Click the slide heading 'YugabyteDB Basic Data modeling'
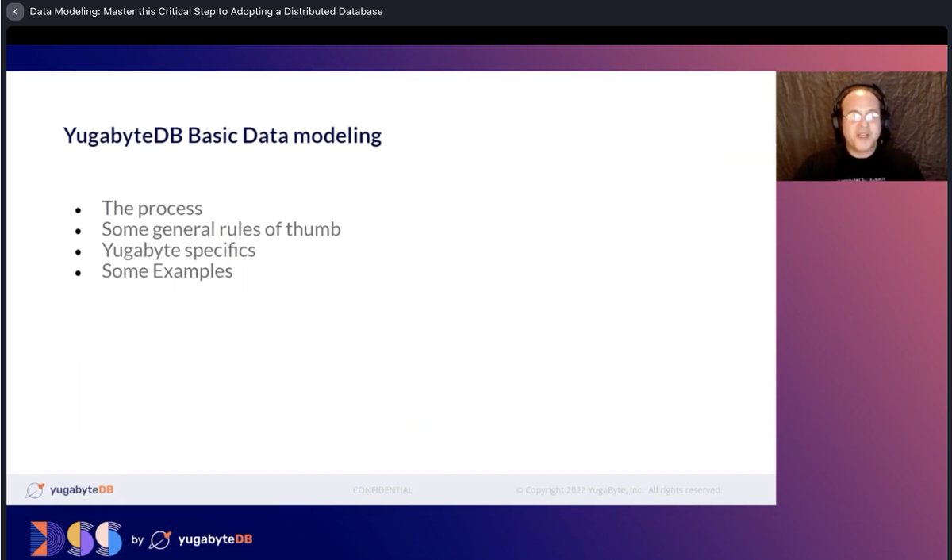 click(x=222, y=136)
